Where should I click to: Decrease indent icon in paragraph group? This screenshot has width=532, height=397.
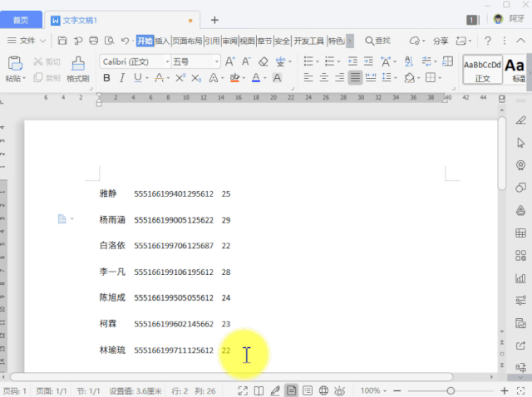click(352, 61)
